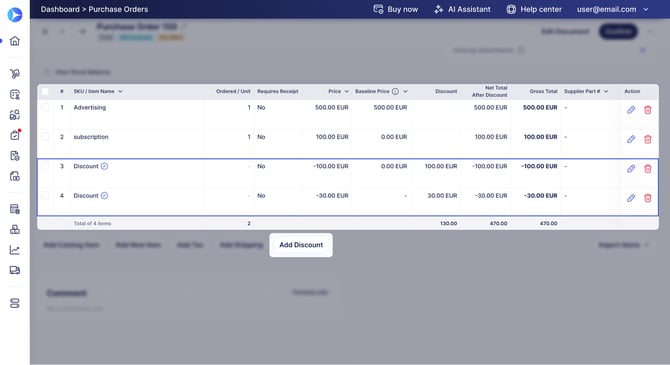Click the circle icon beside row 3 Discount
Screen dimensions: 670x365
coord(104,166)
